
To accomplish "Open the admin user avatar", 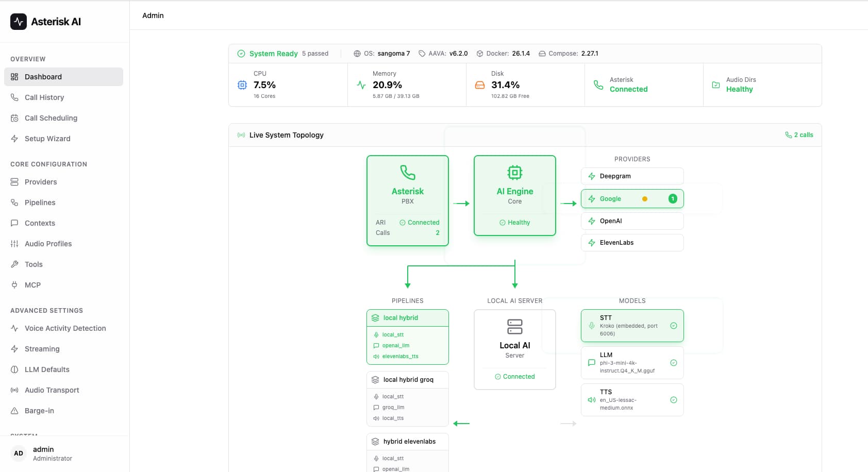I will coord(19,453).
